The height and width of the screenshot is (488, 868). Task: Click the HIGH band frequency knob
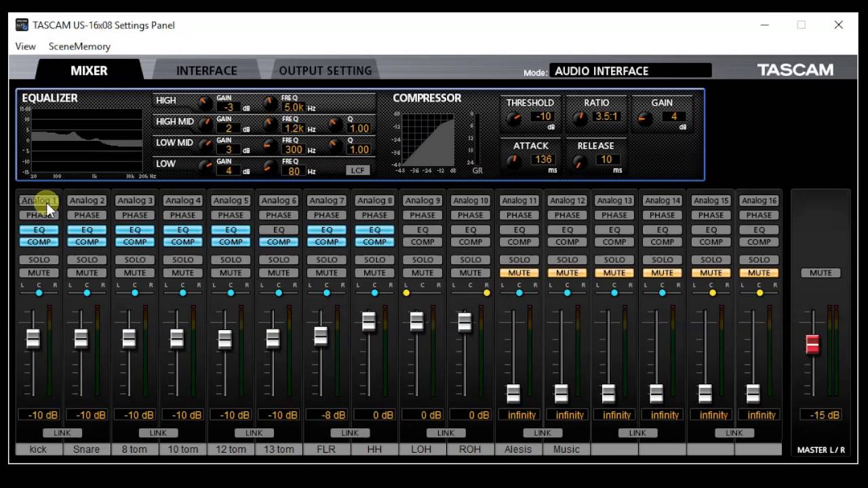pyautogui.click(x=271, y=104)
